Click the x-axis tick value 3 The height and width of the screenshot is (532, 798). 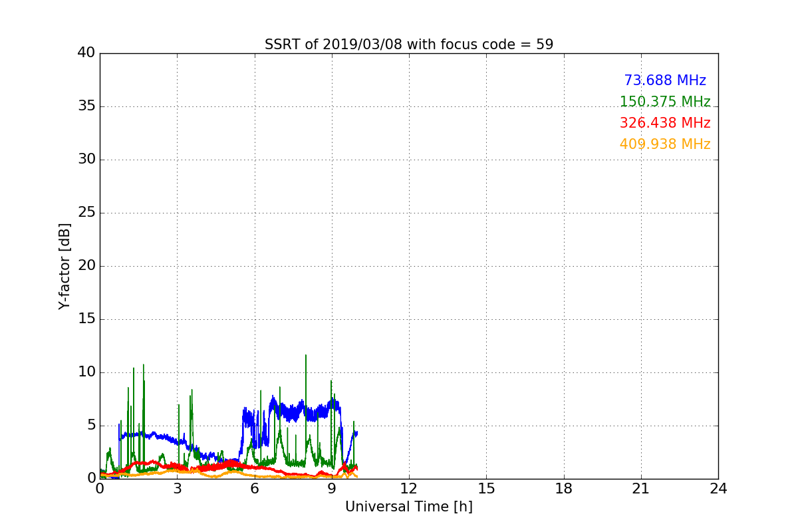(177, 489)
